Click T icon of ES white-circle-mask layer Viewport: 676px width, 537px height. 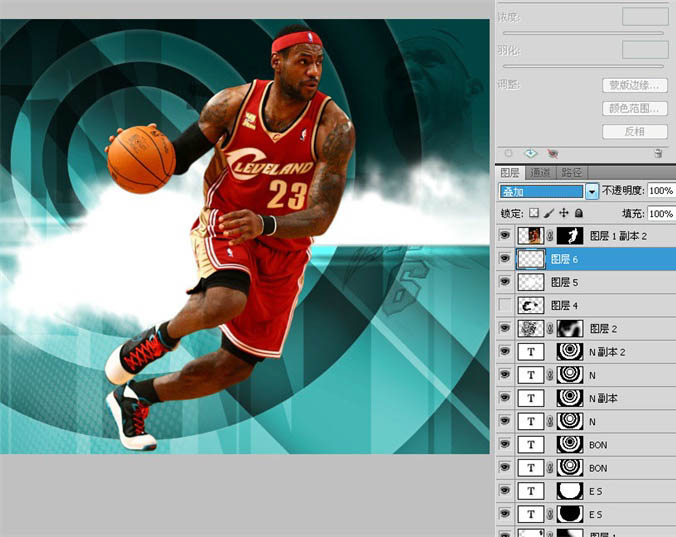click(531, 491)
